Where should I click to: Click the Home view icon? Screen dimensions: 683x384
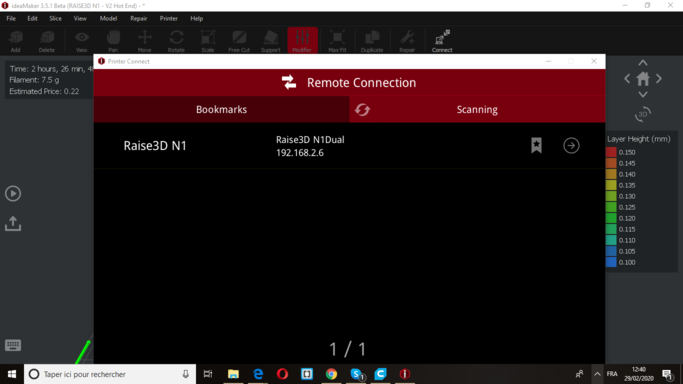pos(642,79)
